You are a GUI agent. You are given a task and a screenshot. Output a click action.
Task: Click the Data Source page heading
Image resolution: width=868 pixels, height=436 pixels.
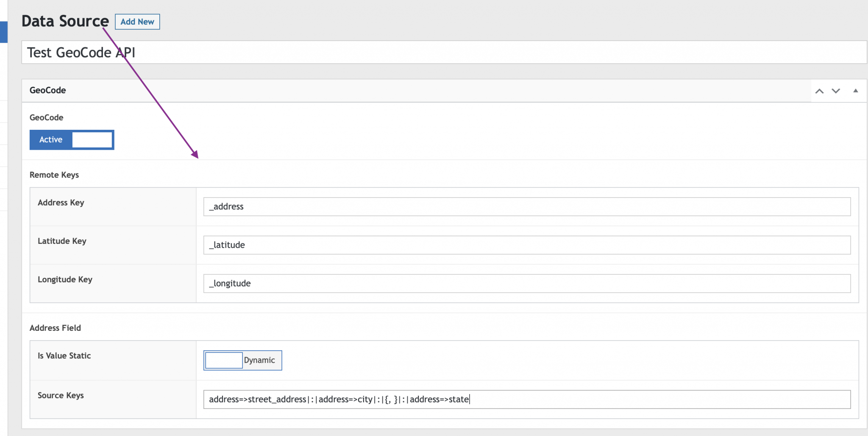coord(65,21)
